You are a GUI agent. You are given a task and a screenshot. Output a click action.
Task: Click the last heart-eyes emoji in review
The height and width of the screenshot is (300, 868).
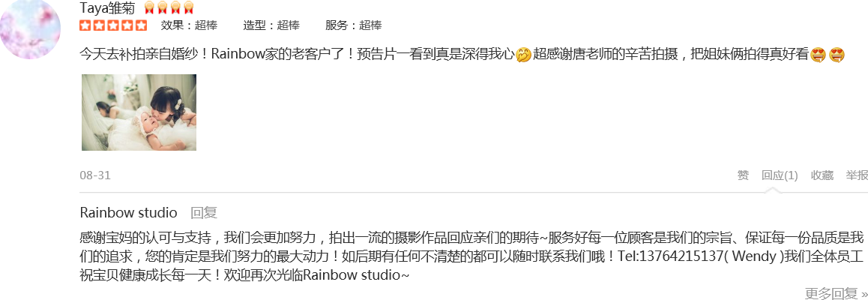837,55
